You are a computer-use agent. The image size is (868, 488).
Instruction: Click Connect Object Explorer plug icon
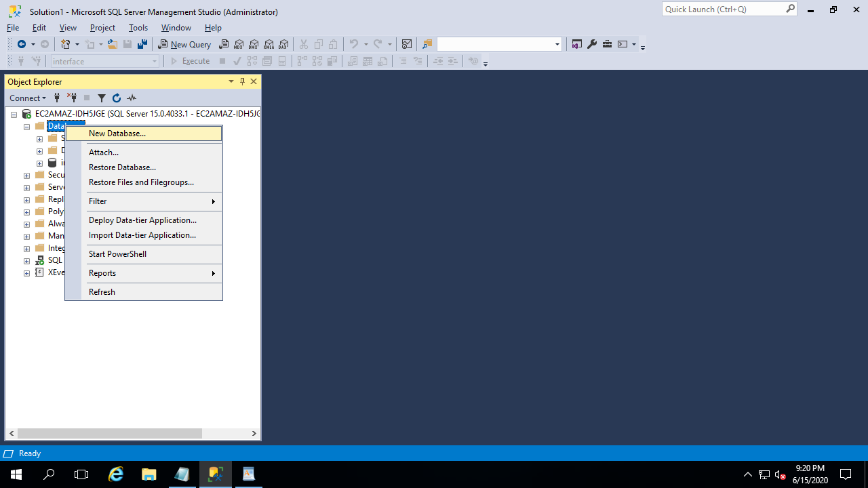coord(57,98)
